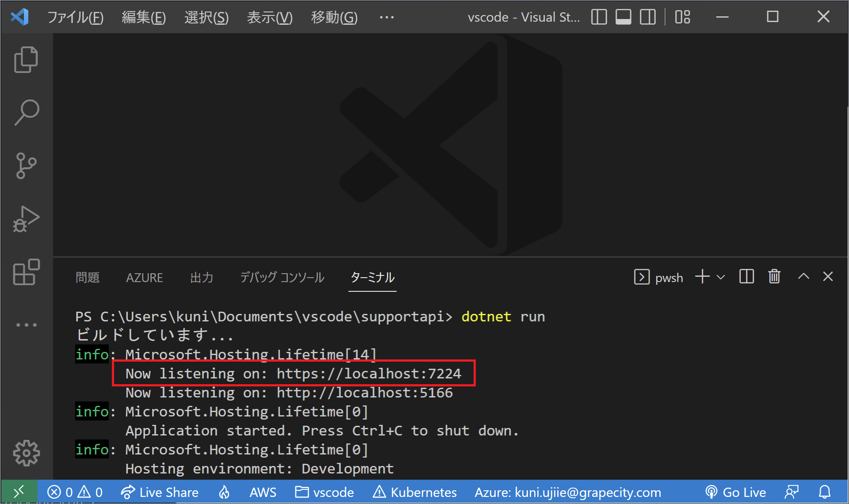This screenshot has height=504, width=849.
Task: Toggle the secondary side bar layout
Action: pos(648,17)
